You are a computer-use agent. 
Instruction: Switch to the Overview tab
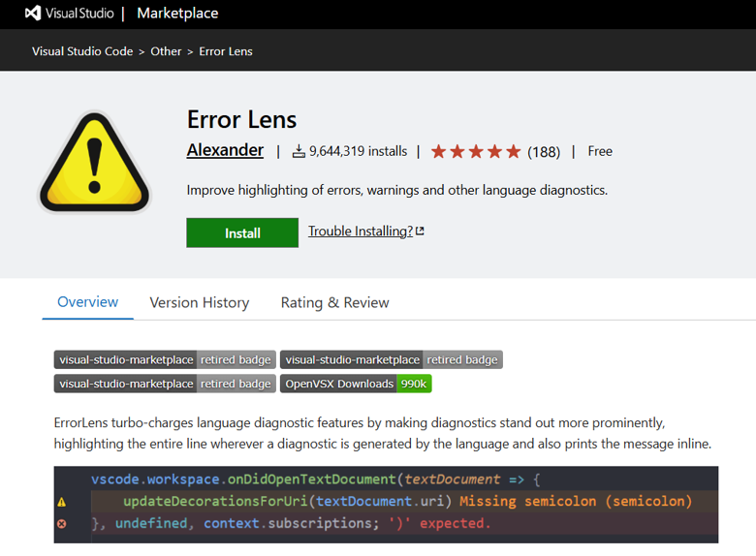coord(88,302)
